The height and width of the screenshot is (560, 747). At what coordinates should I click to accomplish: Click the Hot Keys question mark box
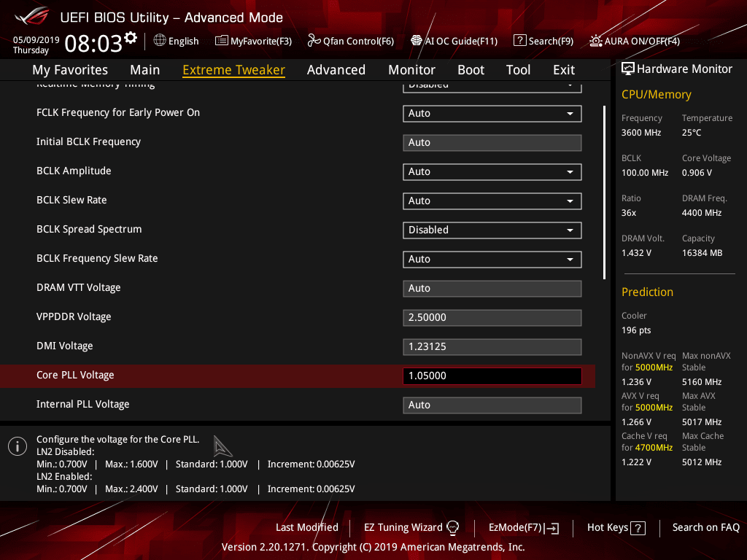[638, 528]
